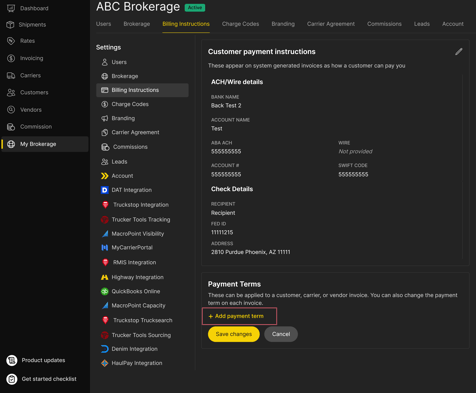Click the HaulPay Integration icon

pos(105,363)
